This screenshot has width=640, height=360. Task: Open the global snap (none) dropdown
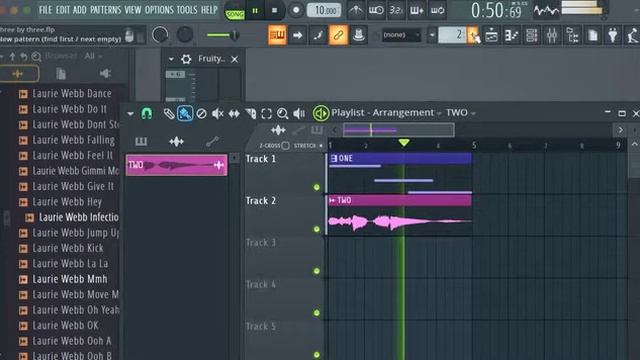click(x=402, y=35)
